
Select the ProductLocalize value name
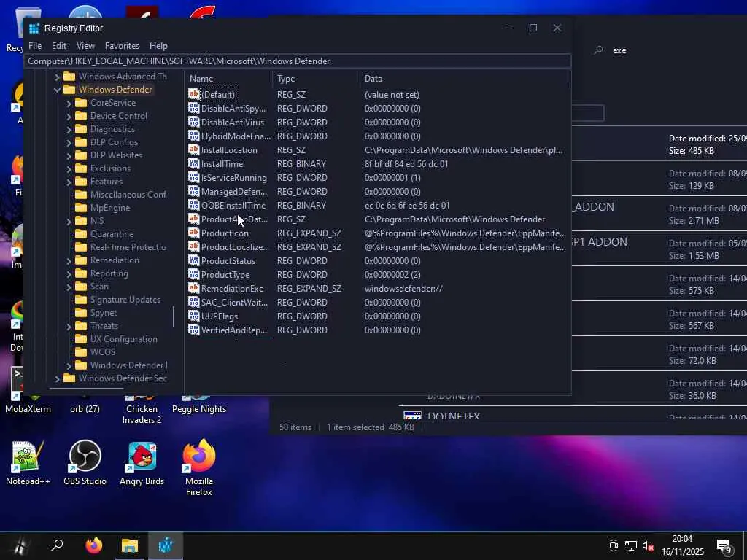pos(235,246)
